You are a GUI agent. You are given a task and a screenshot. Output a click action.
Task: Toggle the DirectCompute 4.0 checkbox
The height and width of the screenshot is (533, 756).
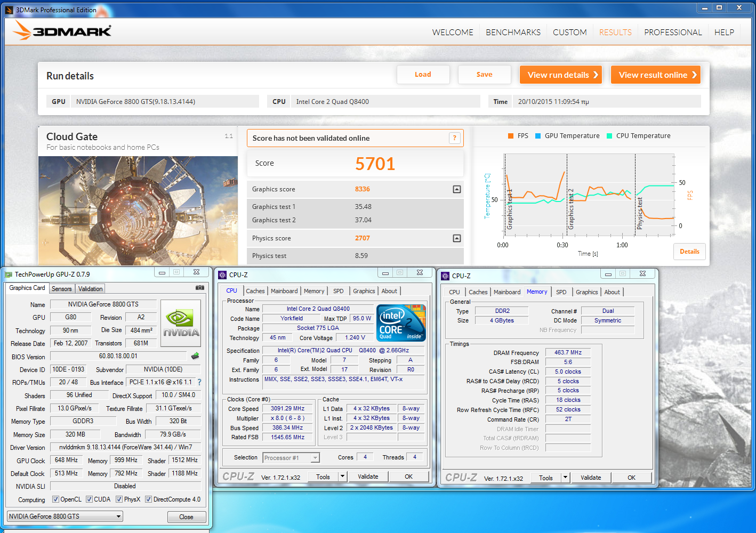pos(148,499)
